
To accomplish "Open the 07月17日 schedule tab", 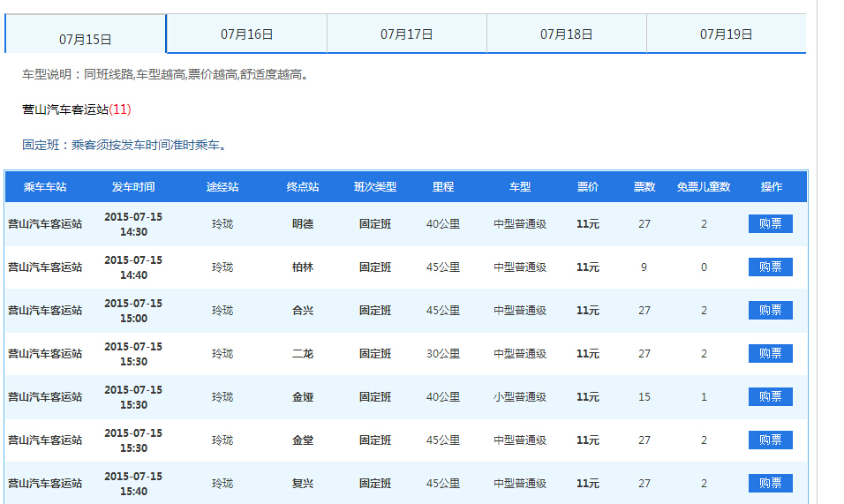I will click(x=406, y=34).
